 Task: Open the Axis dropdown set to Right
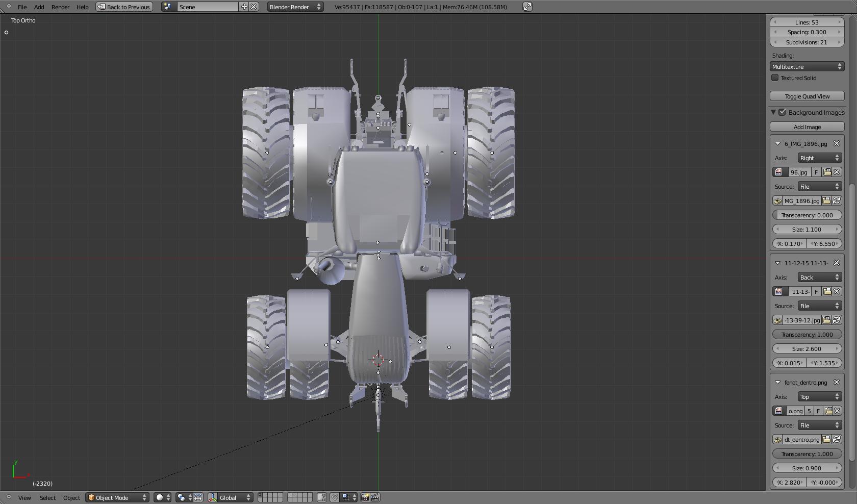(x=819, y=158)
